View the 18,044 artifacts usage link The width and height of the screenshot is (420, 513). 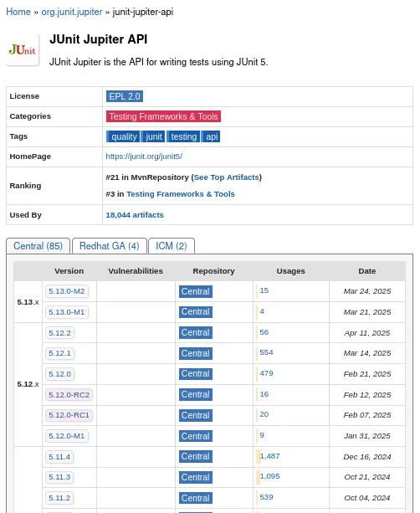click(135, 215)
